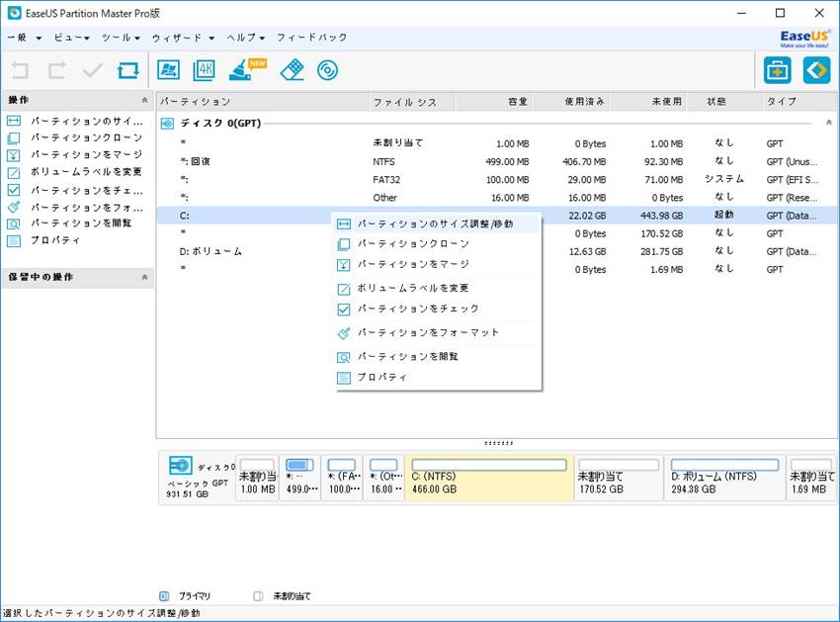Image resolution: width=840 pixels, height=622 pixels.
Task: Select the 499.0 recovery partition block
Action: tap(300, 478)
